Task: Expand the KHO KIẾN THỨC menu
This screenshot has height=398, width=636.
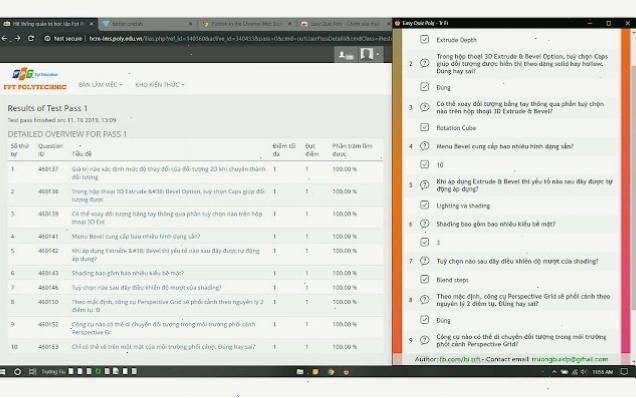Action: coord(160,84)
